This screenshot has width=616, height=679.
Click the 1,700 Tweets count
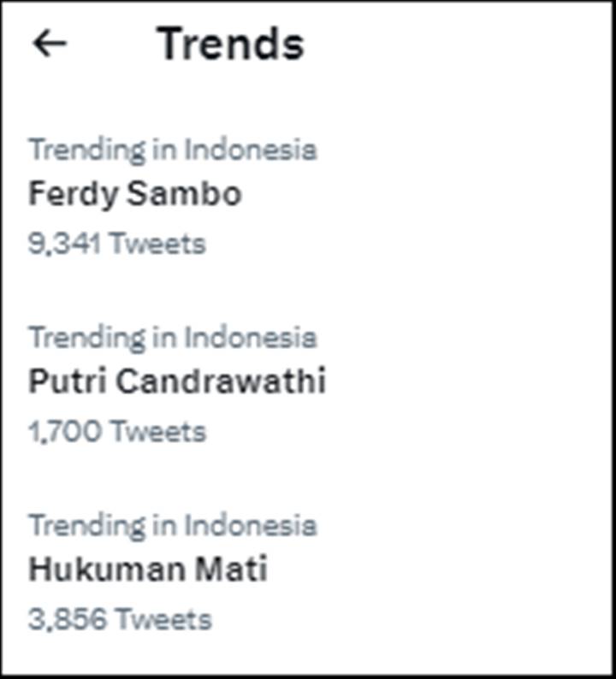coord(117,431)
